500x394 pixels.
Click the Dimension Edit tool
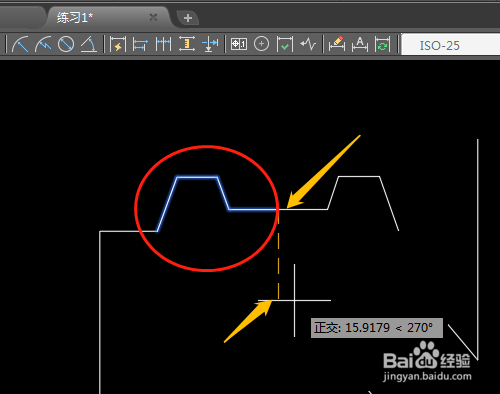(x=337, y=44)
